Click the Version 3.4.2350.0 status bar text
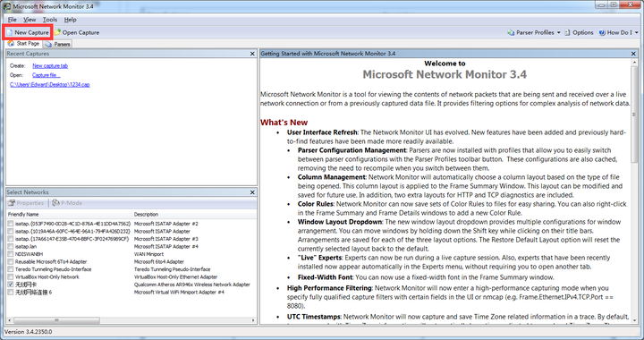The width and height of the screenshot is (644, 340). click(x=28, y=332)
